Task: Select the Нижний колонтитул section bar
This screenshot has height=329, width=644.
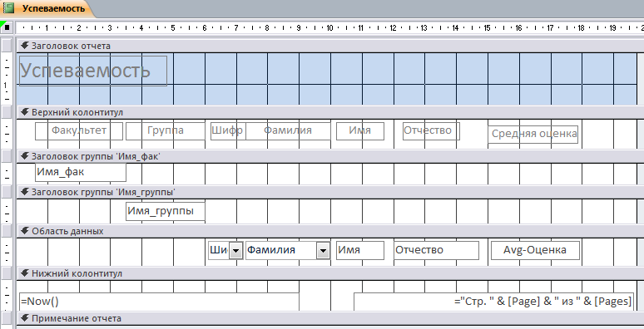Action: pyautogui.click(x=330, y=273)
